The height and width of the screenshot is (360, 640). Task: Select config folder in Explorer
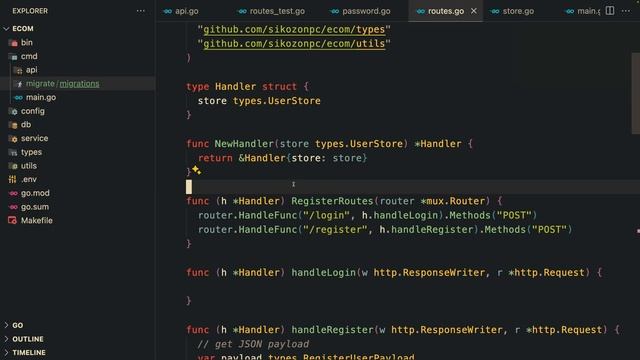tap(33, 111)
